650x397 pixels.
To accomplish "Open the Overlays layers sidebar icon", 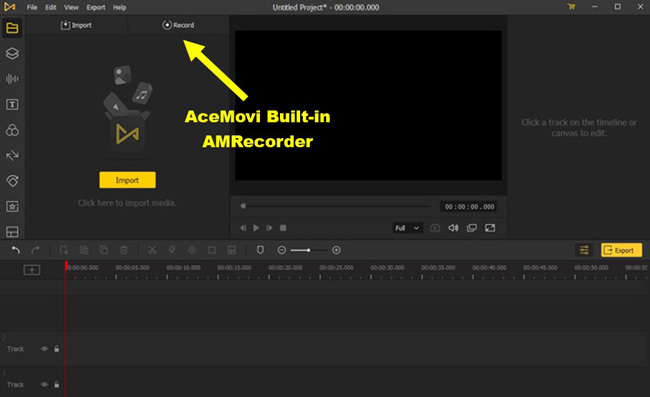I will (12, 53).
